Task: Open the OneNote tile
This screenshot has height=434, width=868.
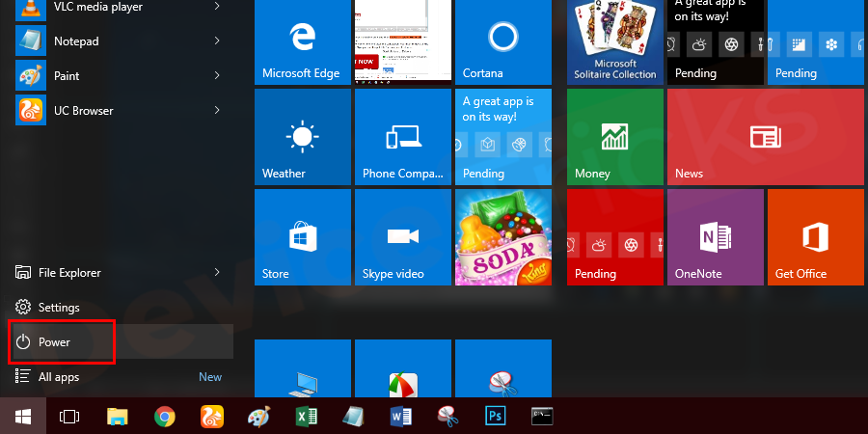Action: click(x=716, y=237)
